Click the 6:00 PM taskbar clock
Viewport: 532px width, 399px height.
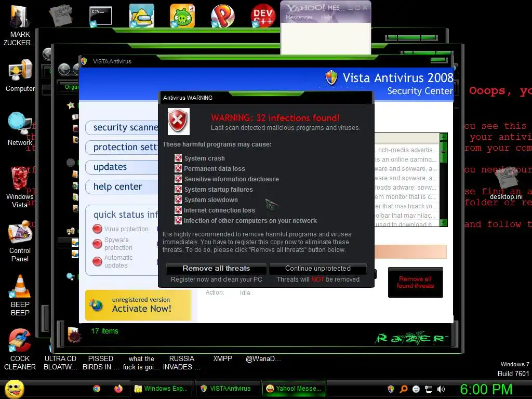click(x=486, y=389)
